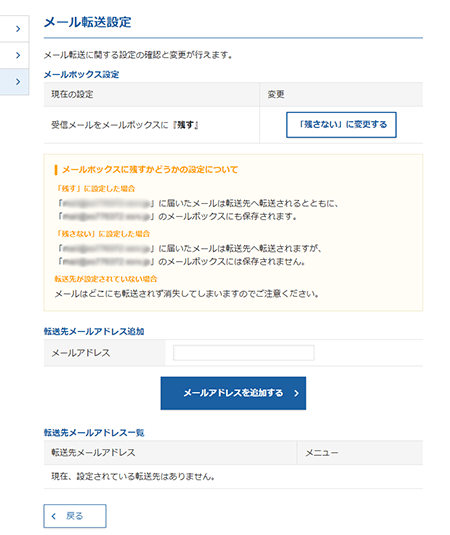
Task: Go back with the 戻る button
Action: [x=75, y=516]
